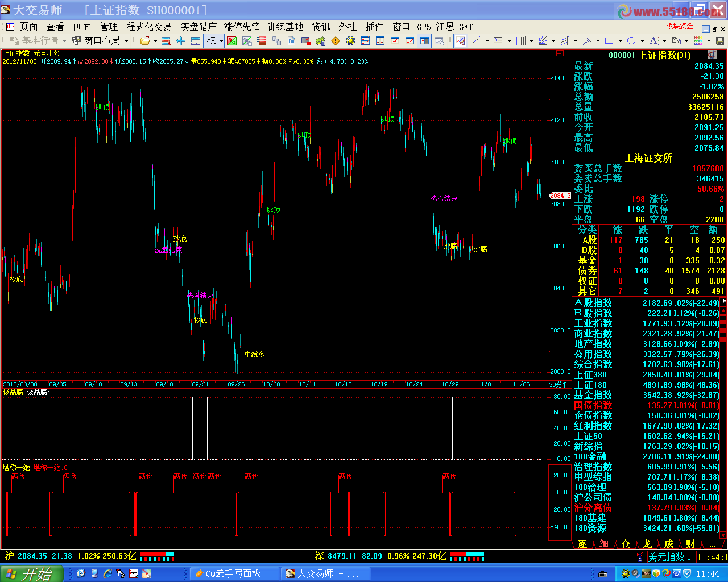Open the 权 adjustment dropdown
The image size is (728, 582).
(214, 41)
